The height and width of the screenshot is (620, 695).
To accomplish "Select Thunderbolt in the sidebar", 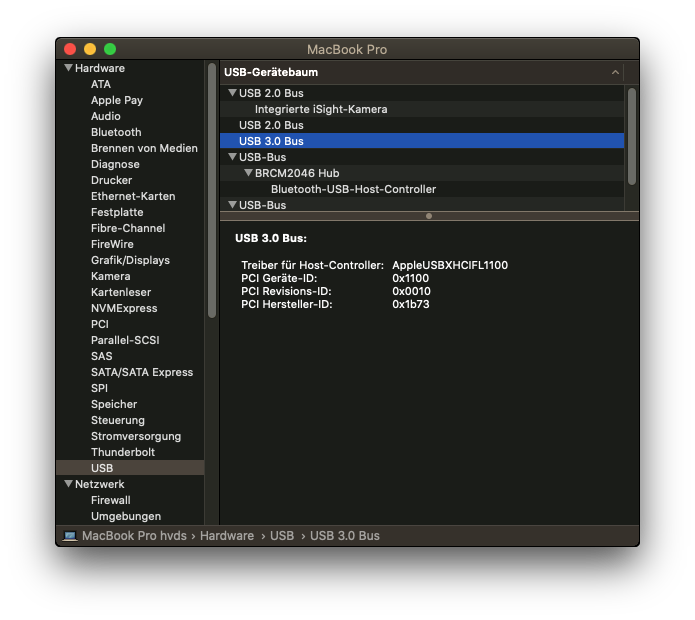I will tap(123, 452).
